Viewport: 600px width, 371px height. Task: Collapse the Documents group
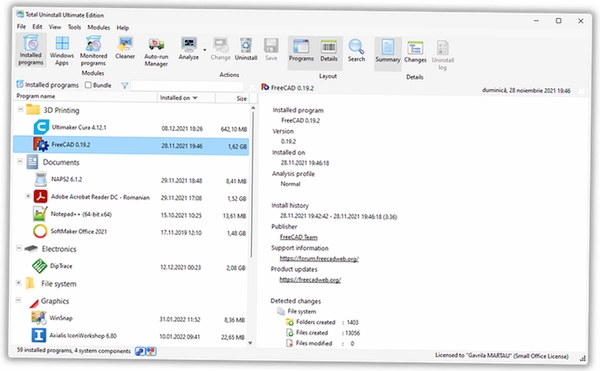point(20,161)
